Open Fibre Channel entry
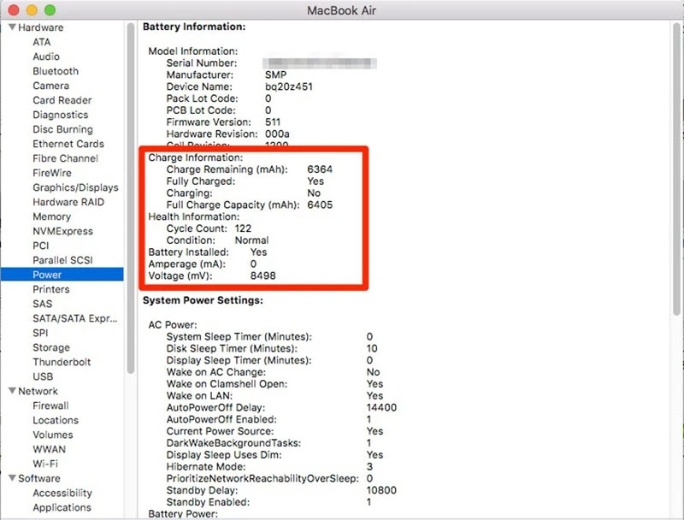 [x=65, y=158]
